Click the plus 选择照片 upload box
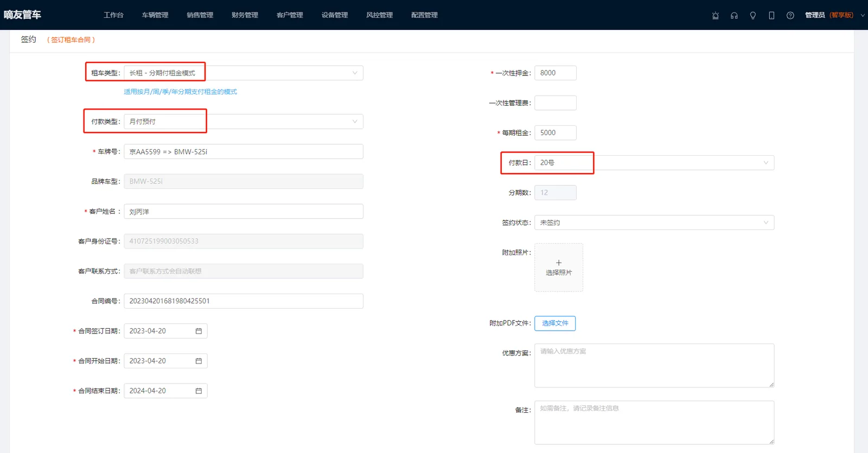 (559, 267)
